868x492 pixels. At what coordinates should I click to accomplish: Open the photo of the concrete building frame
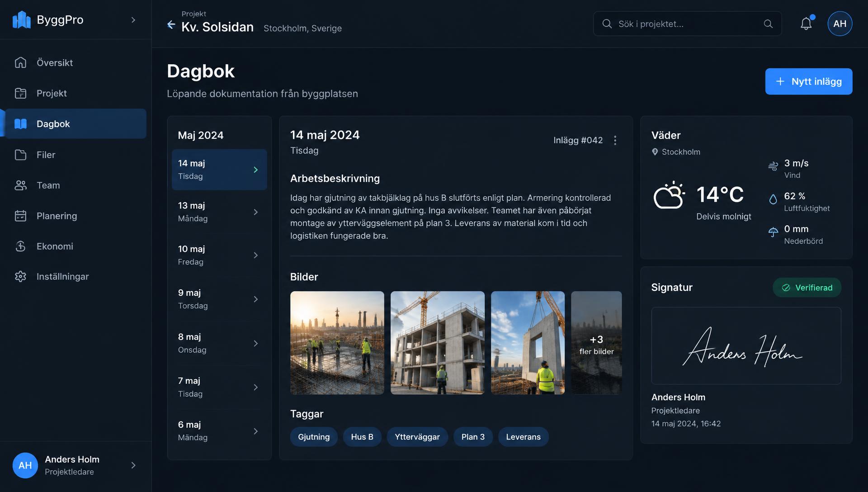(438, 343)
